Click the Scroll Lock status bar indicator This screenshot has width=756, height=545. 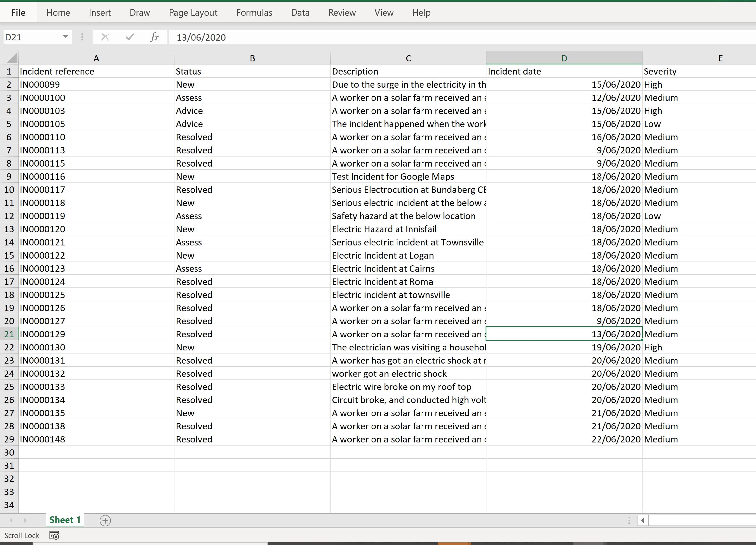[22, 535]
